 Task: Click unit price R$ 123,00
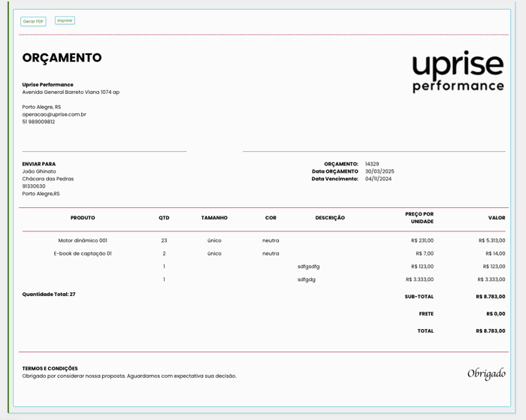coord(422,267)
